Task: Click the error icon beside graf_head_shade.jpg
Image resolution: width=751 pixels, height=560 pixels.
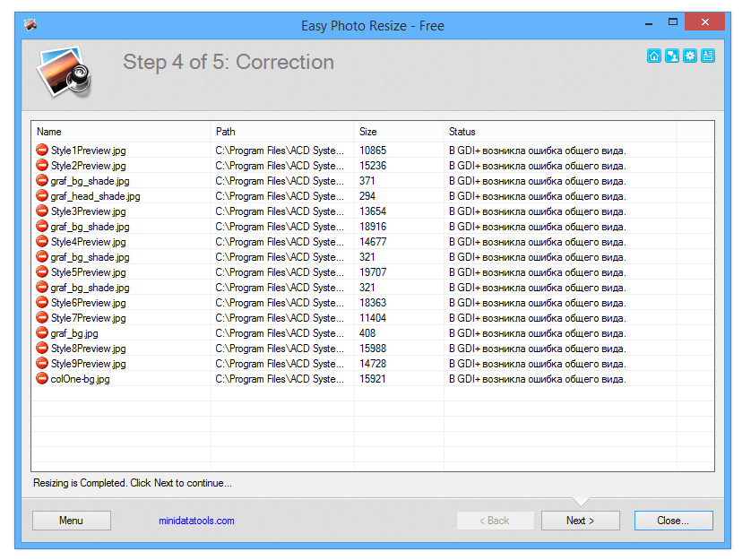Action: (x=42, y=196)
